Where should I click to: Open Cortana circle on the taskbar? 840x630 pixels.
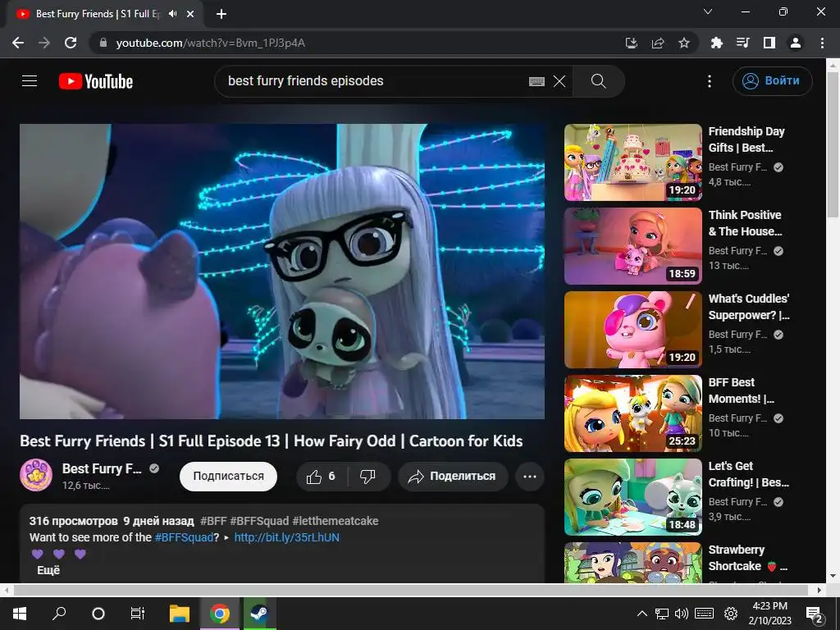(98, 614)
